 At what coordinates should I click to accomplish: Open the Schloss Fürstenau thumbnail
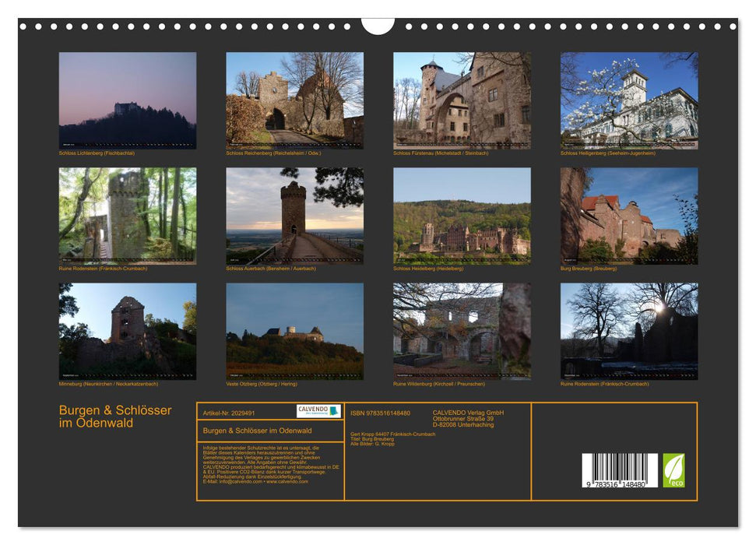462,100
